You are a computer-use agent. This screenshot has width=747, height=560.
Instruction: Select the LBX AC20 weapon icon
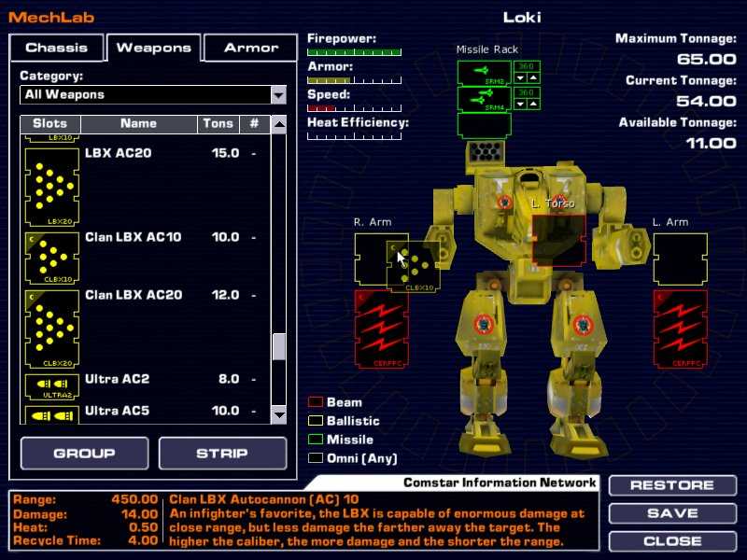pyautogui.click(x=52, y=188)
